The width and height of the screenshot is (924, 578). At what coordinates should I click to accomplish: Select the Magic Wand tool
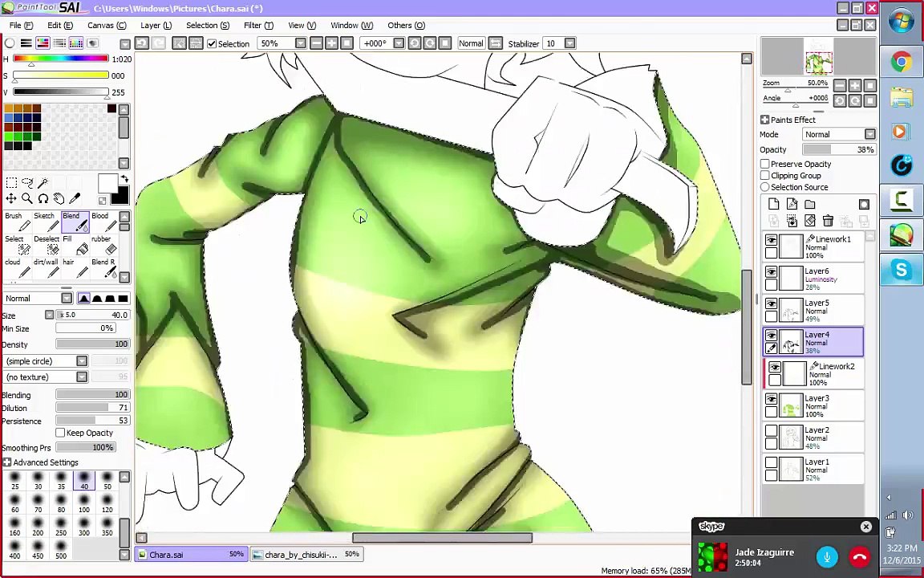[43, 183]
